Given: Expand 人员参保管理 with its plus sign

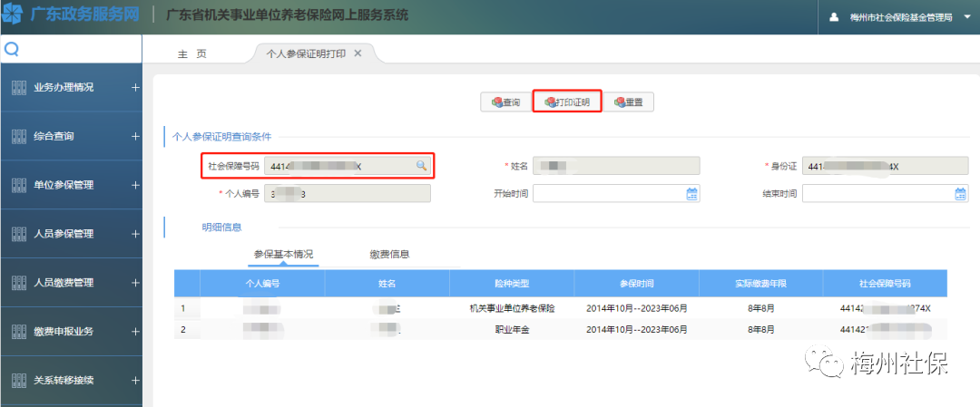Looking at the screenshot, I should (135, 234).
